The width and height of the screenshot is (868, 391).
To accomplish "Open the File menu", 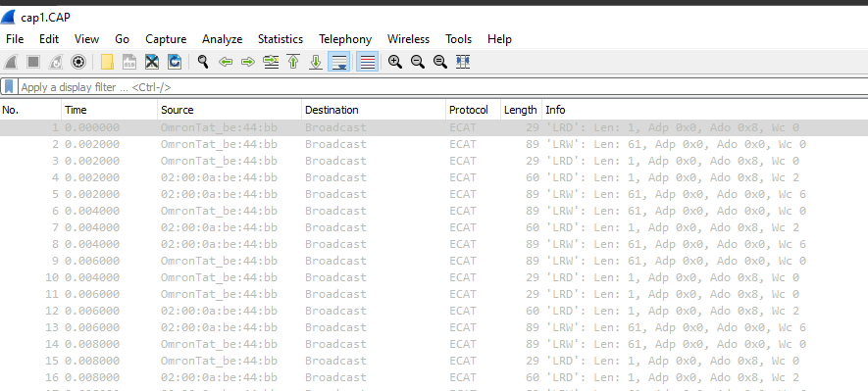I will (15, 39).
